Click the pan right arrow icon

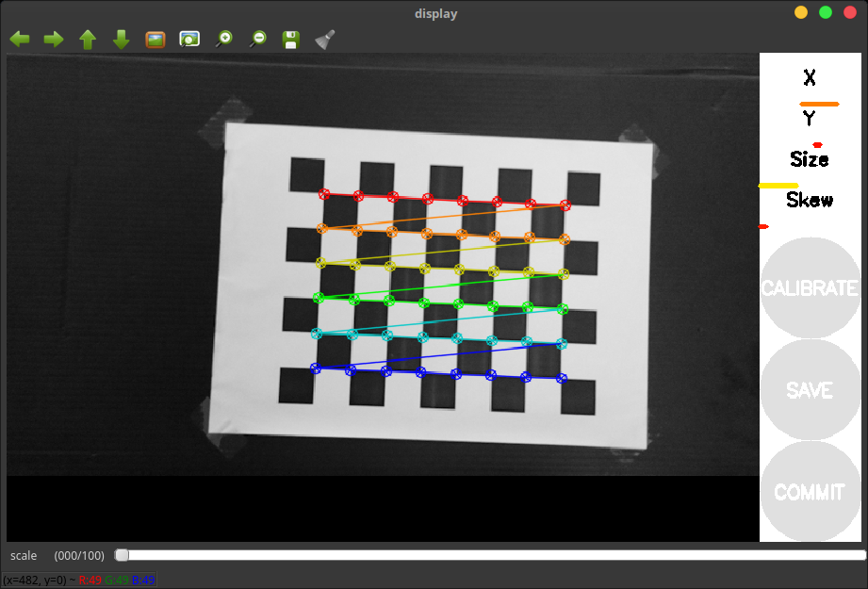pos(54,40)
